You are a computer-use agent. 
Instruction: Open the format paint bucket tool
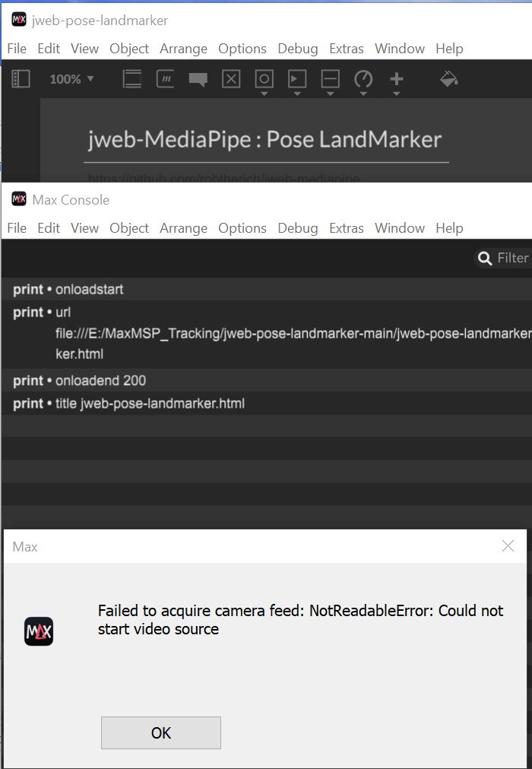coord(448,78)
